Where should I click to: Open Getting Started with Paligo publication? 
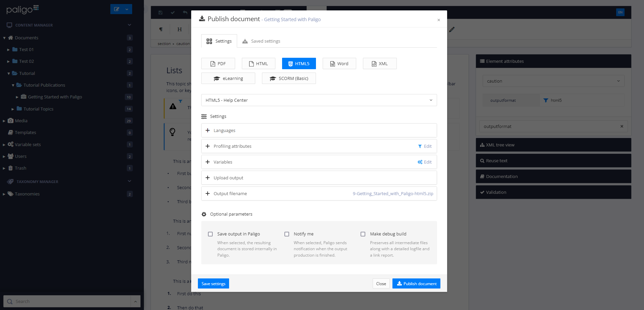(x=55, y=97)
